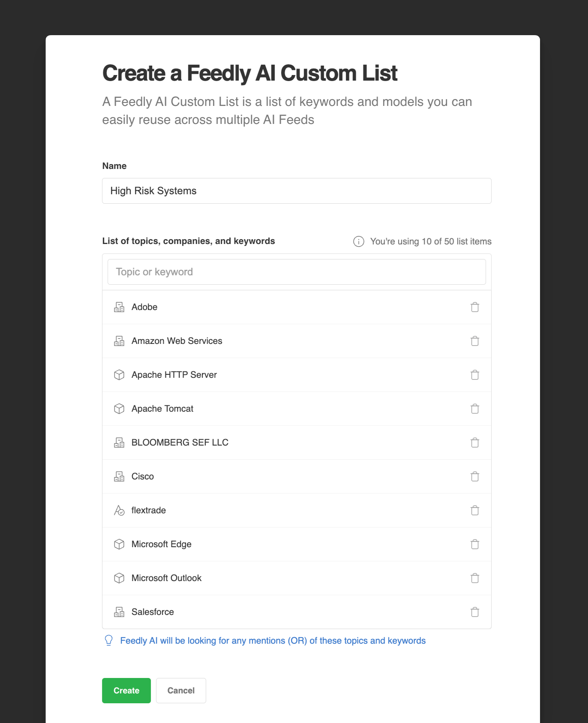Remove Amazon Web Services entry via trash icon
Viewport: 588px width, 723px height.
(x=474, y=341)
